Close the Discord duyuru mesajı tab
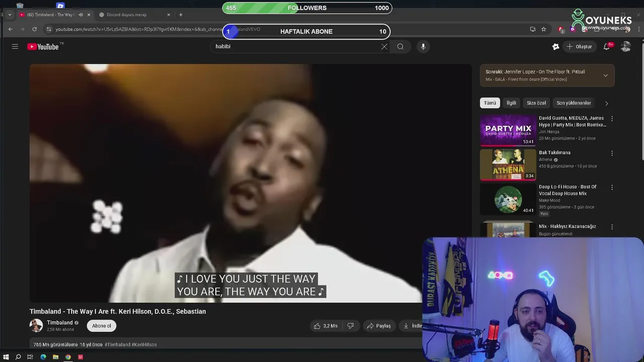The width and height of the screenshot is (644, 362). point(169,15)
